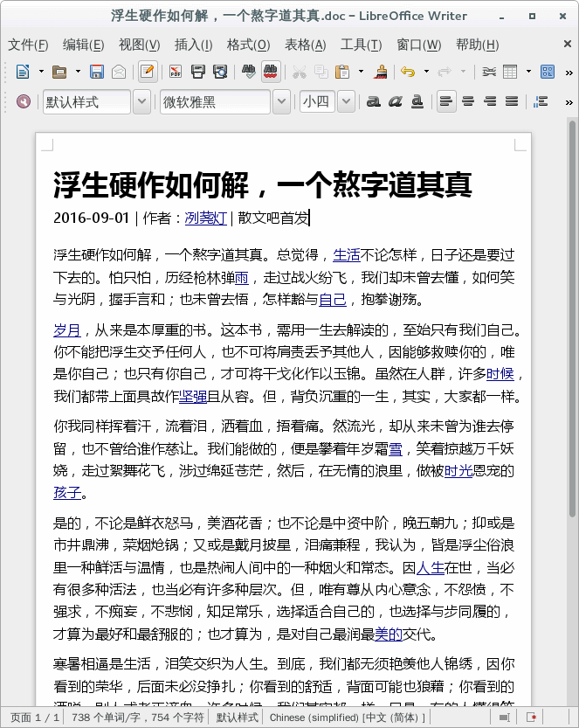Align text left

[x=446, y=101]
